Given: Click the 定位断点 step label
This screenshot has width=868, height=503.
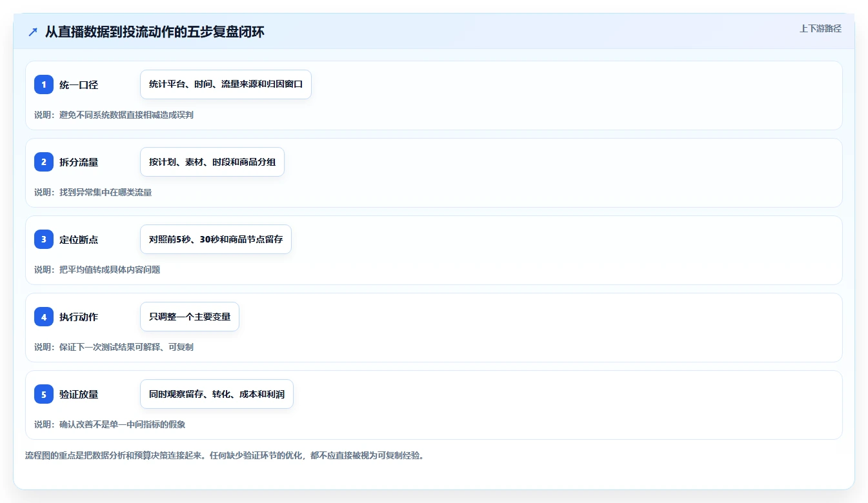Looking at the screenshot, I should click(x=79, y=240).
